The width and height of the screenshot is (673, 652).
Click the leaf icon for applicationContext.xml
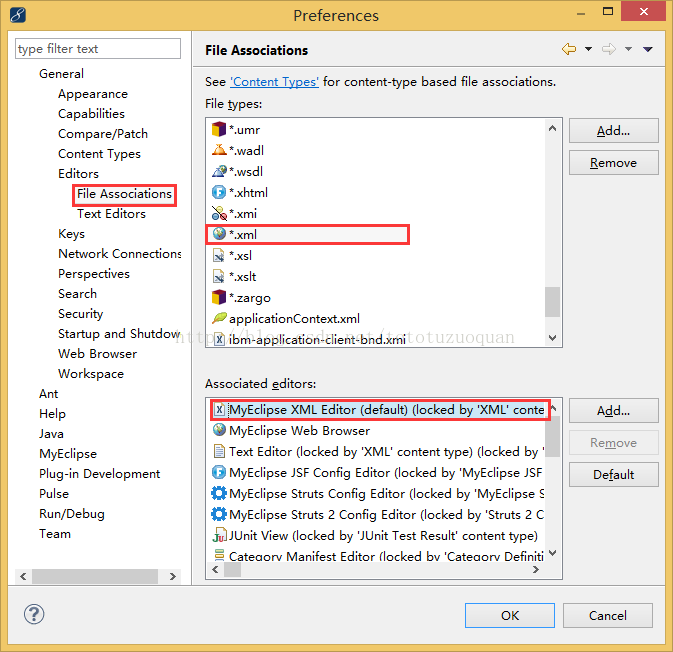click(219, 318)
